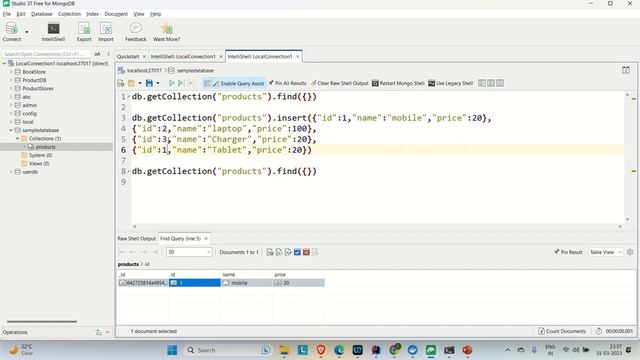Open the results settings gear icon

pyautogui.click(x=630, y=252)
